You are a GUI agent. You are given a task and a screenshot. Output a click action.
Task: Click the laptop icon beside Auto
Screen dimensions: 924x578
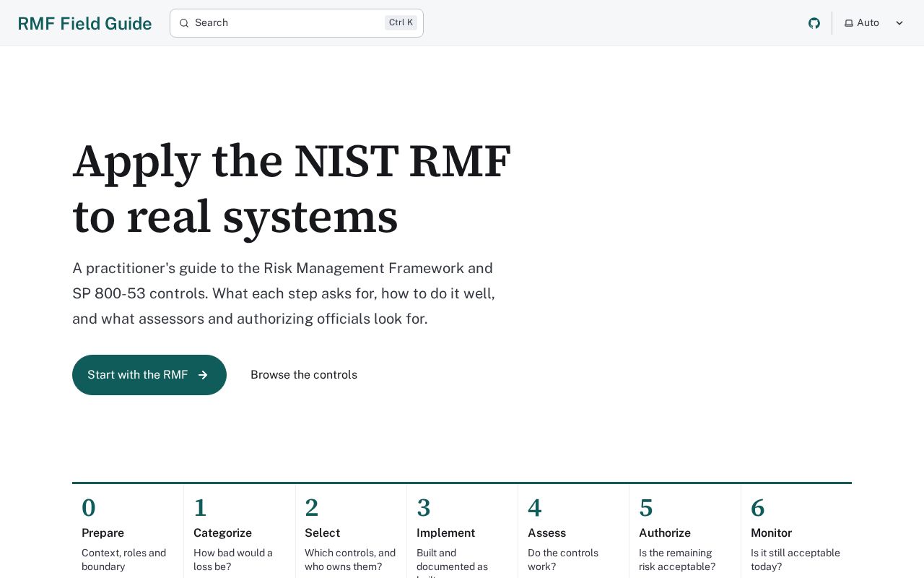(849, 23)
